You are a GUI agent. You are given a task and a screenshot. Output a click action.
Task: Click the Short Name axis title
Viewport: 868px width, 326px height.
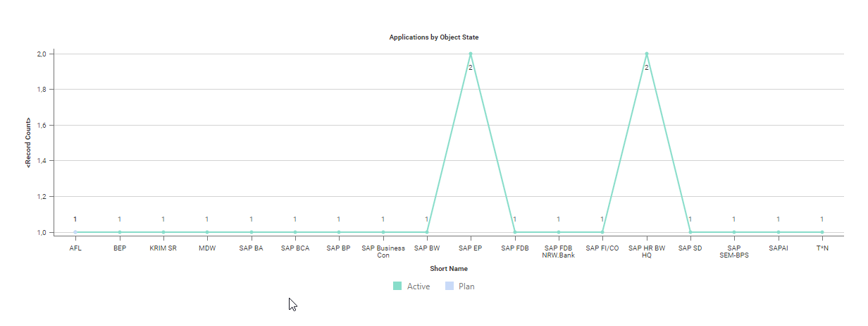pos(449,269)
